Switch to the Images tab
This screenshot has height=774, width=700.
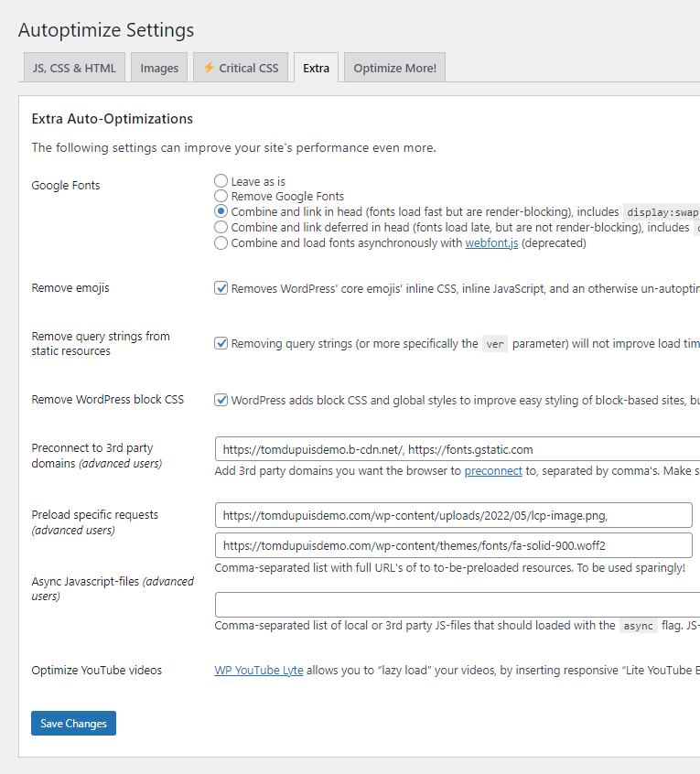(159, 68)
